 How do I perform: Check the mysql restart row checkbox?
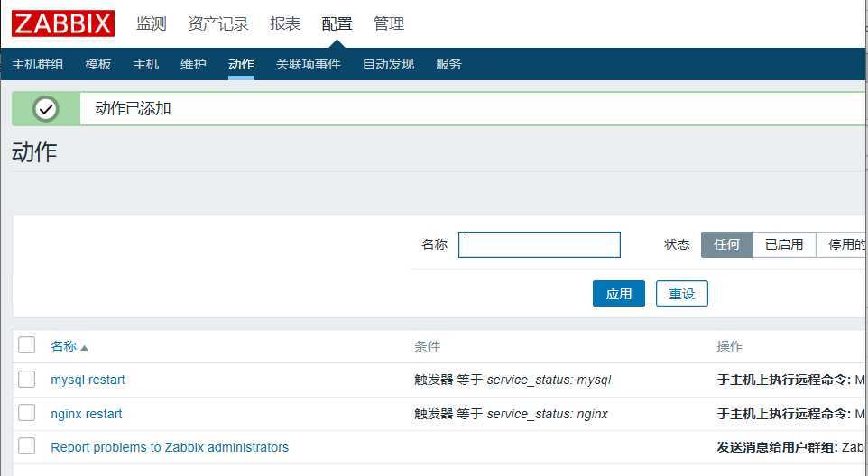[x=26, y=380]
